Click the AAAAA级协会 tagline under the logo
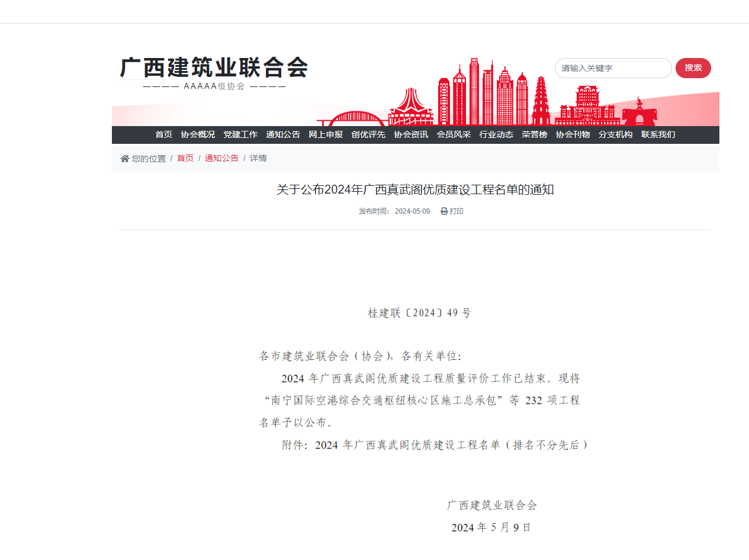 coord(214,86)
